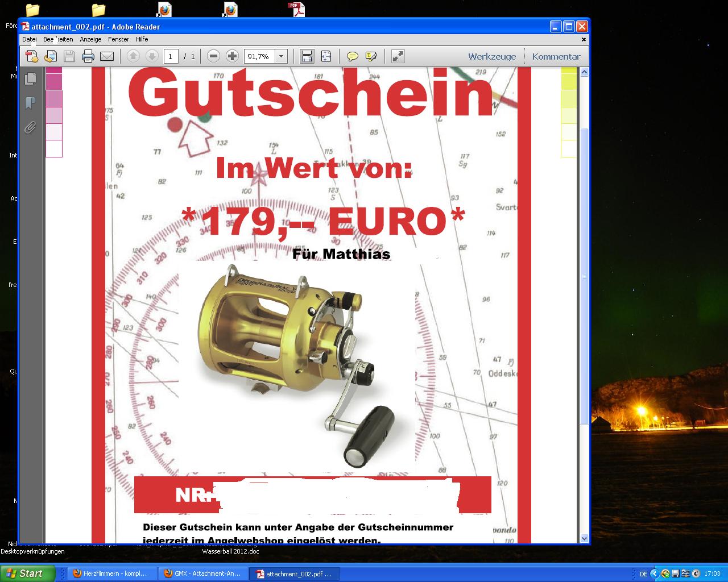Go to previous page arrow
This screenshot has height=582, width=728.
coord(133,56)
